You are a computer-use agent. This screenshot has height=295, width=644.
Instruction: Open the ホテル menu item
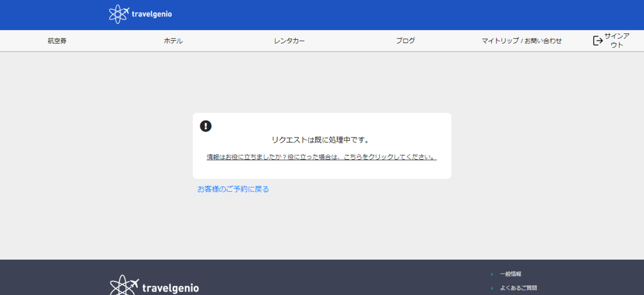point(173,41)
